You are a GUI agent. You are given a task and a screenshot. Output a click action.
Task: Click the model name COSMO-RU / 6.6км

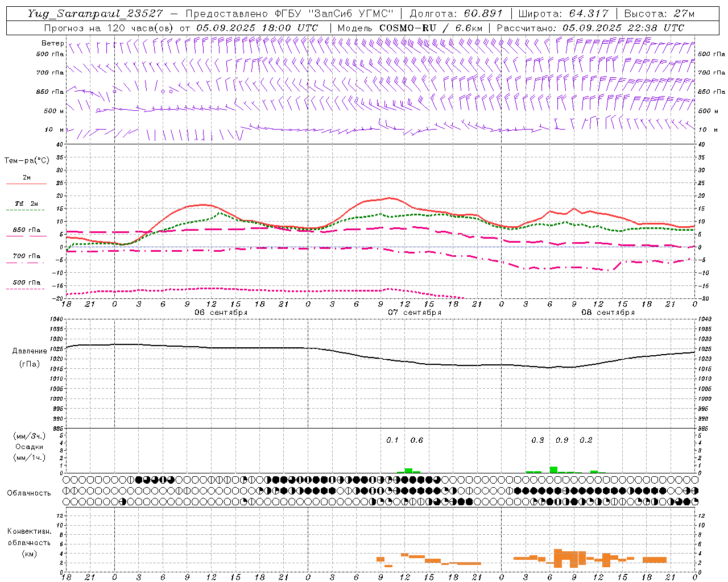point(431,28)
